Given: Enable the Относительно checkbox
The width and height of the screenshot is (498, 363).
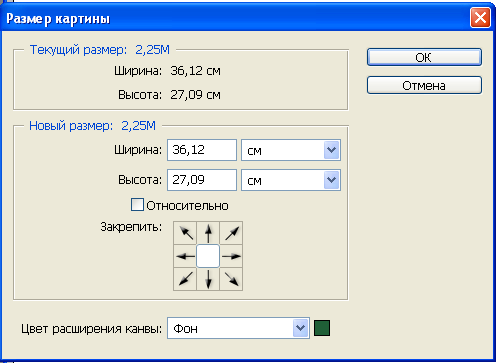Looking at the screenshot, I should 137,205.
